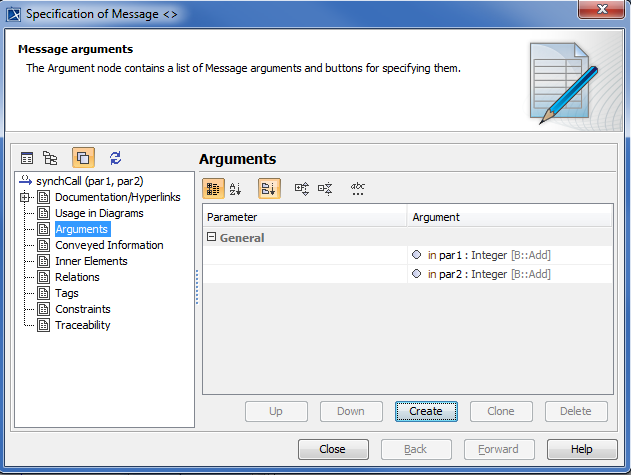Screen dimensions: 631x475
Task: Click the properties table view icon
Action: click(27, 158)
